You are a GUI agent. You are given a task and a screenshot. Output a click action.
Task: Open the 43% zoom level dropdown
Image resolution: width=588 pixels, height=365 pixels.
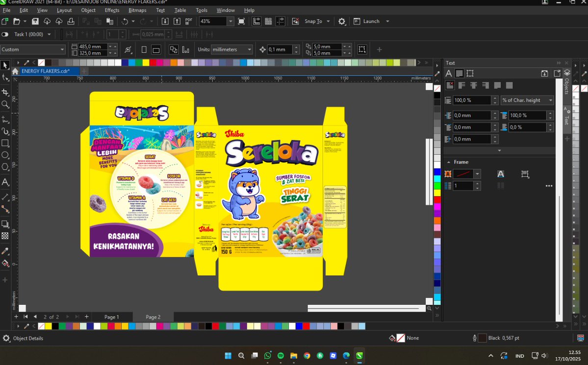230,21
